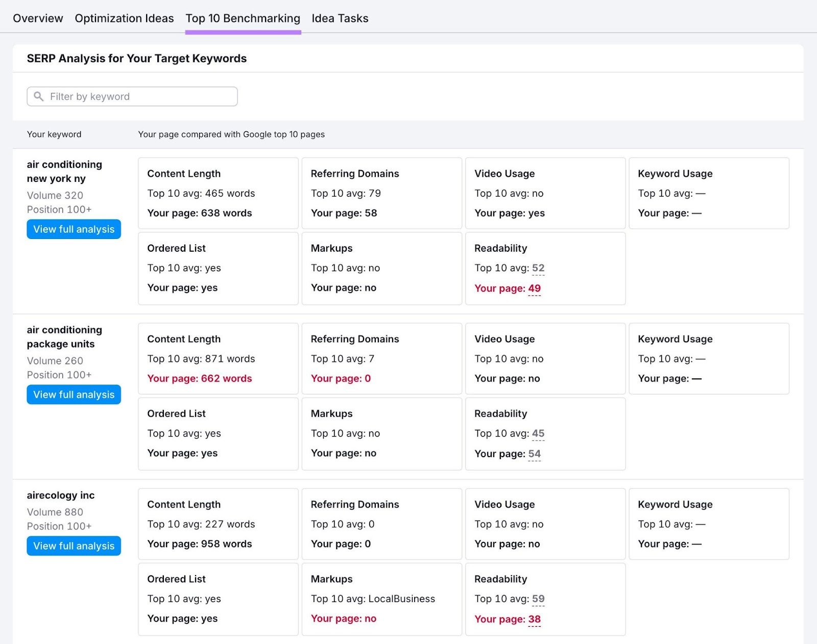Click your page readability score 54
817x644 pixels.
(534, 454)
